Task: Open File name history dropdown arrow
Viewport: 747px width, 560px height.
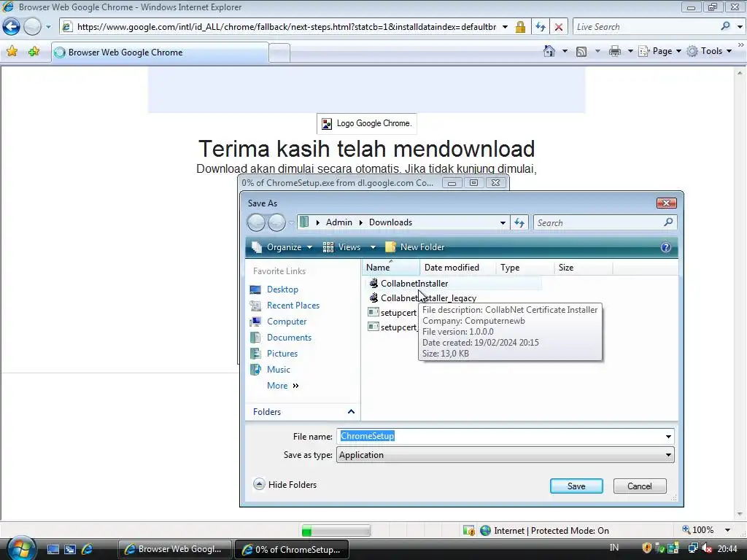Action: click(668, 436)
